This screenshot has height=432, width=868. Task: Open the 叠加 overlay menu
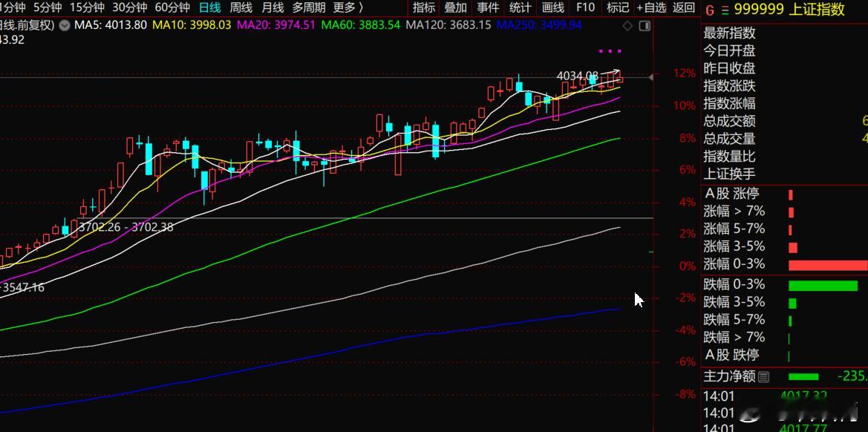click(x=456, y=7)
